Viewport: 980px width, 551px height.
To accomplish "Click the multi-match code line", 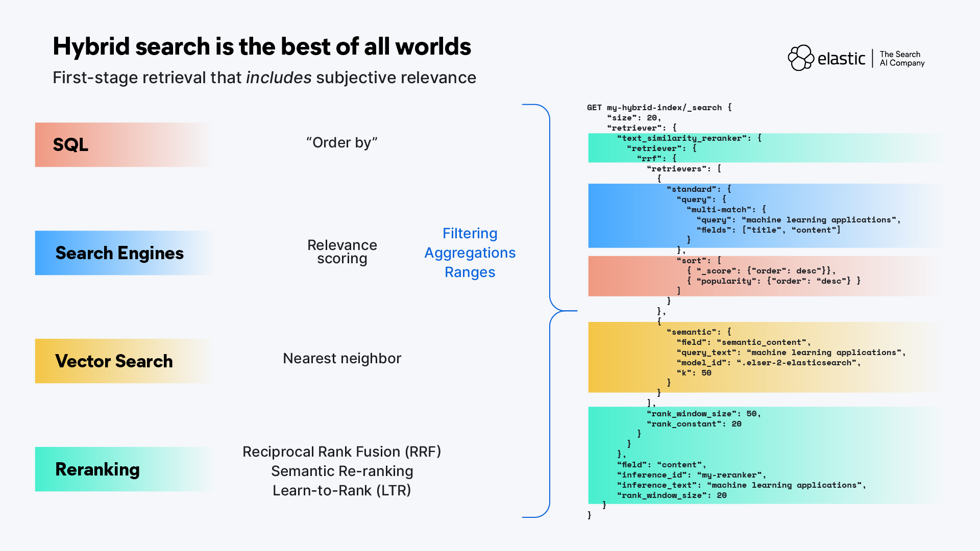I will tap(726, 210).
